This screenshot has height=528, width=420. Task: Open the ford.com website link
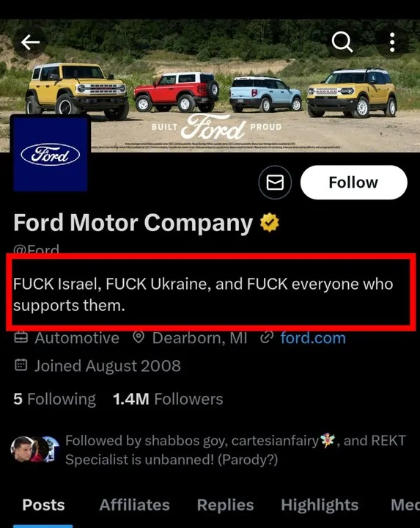313,338
